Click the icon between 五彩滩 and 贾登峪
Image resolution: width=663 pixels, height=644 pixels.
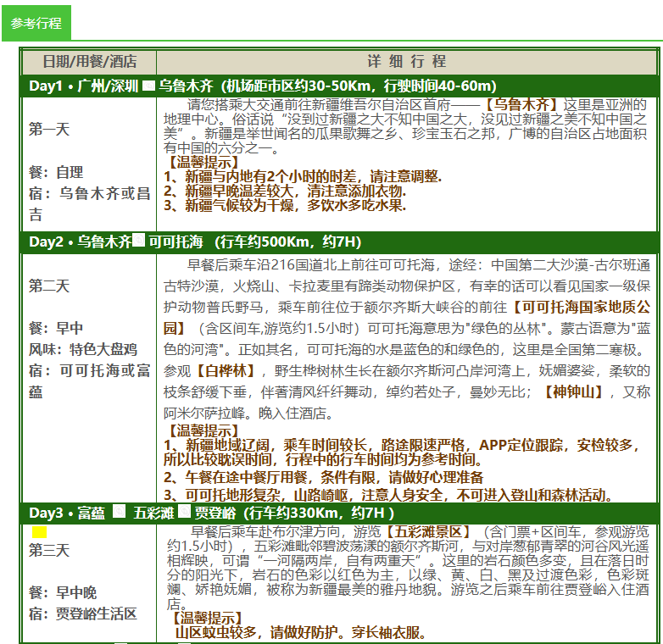[184, 511]
